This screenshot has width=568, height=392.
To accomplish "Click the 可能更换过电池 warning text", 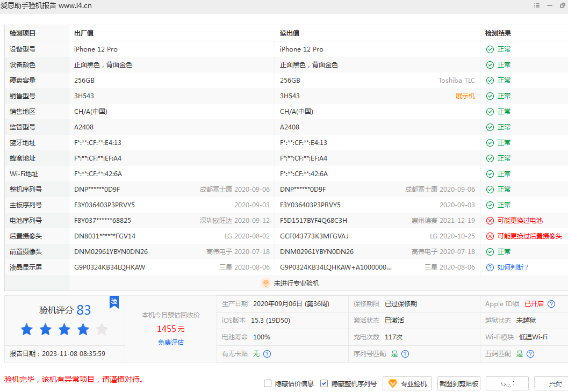I will [520, 220].
